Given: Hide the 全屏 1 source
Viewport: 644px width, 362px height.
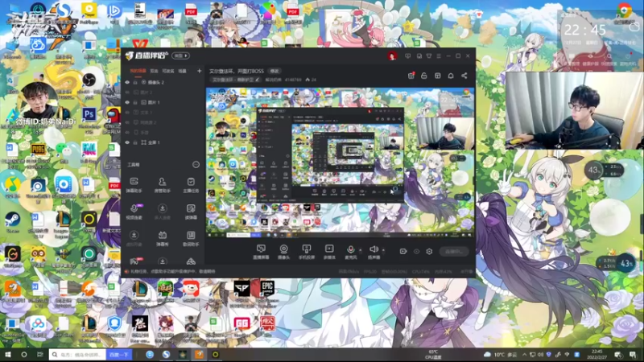Looking at the screenshot, I should tap(127, 142).
